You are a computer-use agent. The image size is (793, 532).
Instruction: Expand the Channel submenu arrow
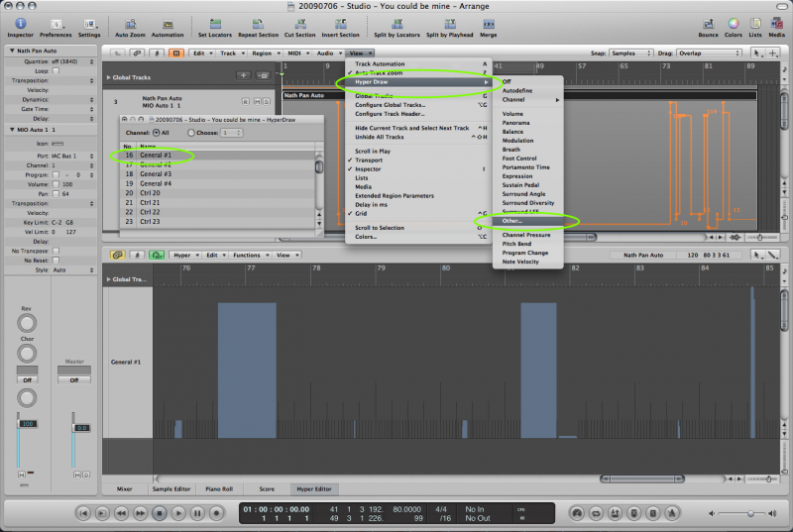coord(557,100)
